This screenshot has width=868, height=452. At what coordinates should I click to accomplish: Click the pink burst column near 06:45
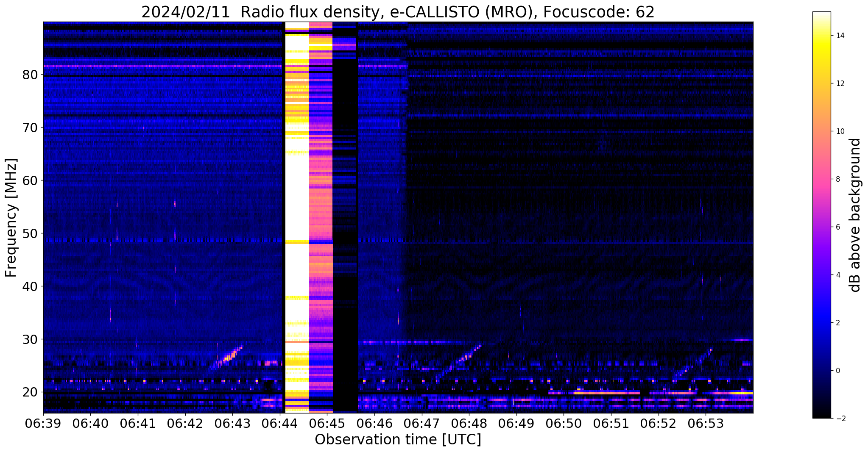point(321,217)
